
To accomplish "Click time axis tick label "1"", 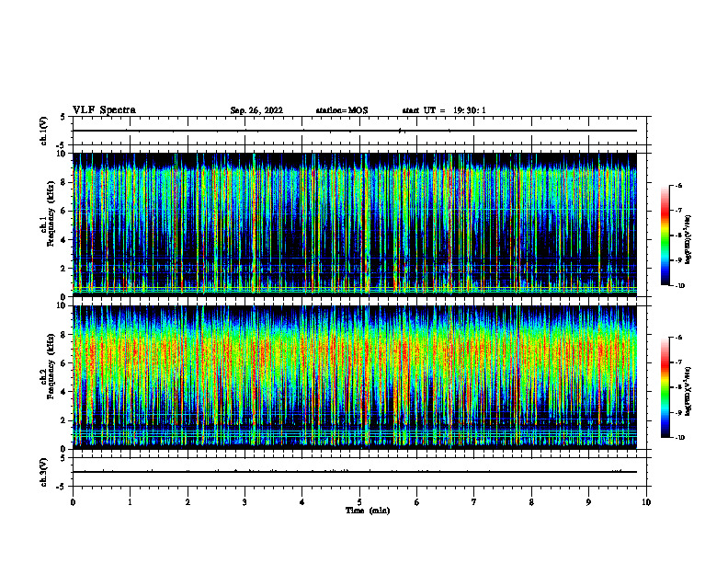I will point(130,502).
